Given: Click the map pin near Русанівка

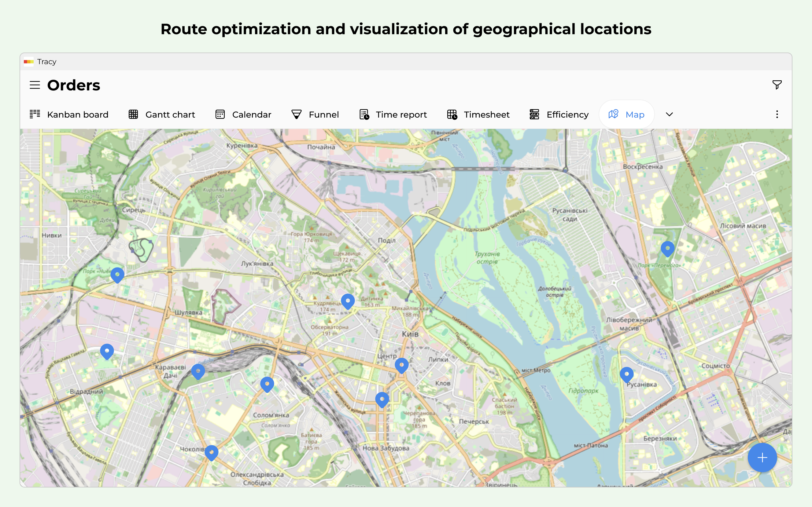Looking at the screenshot, I should tap(626, 374).
